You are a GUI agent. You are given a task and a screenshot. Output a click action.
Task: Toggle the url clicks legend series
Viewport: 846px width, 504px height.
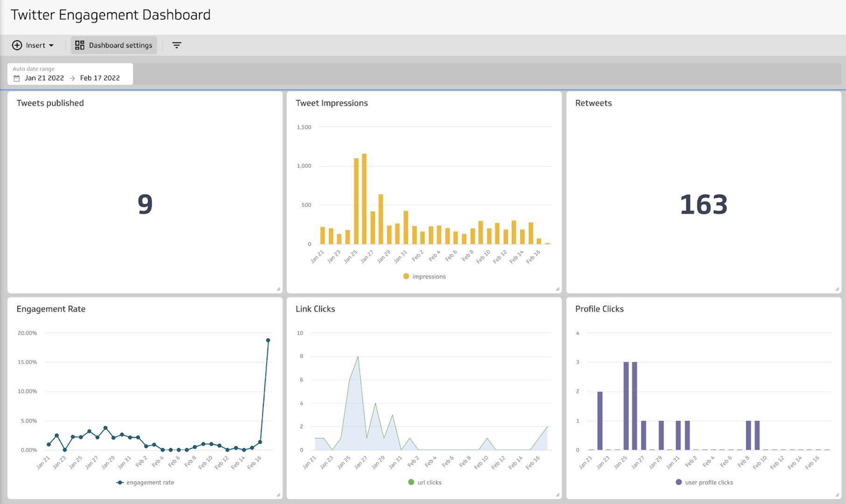[x=425, y=483]
